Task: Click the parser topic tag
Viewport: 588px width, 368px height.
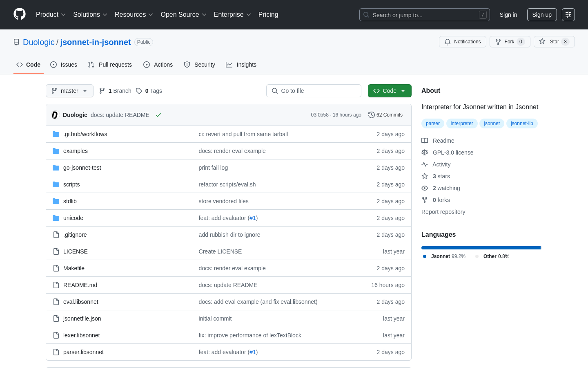Action: (x=433, y=123)
